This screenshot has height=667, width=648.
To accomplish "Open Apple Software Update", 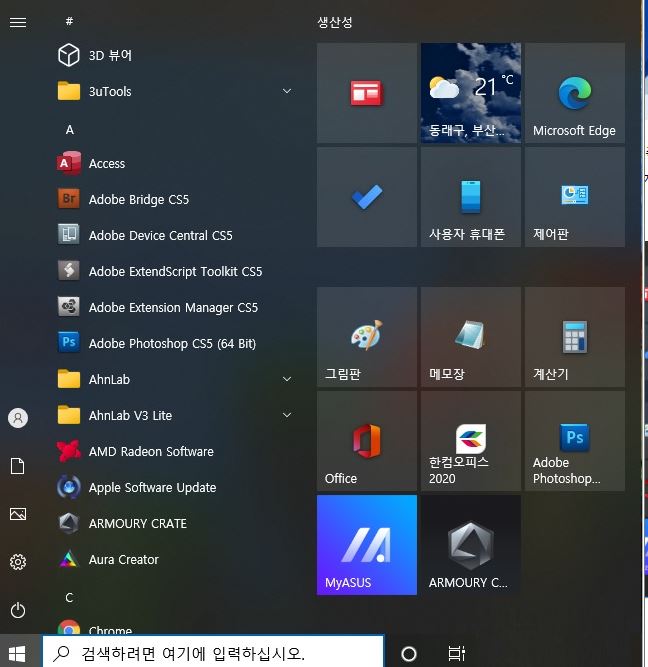I will coord(174,487).
